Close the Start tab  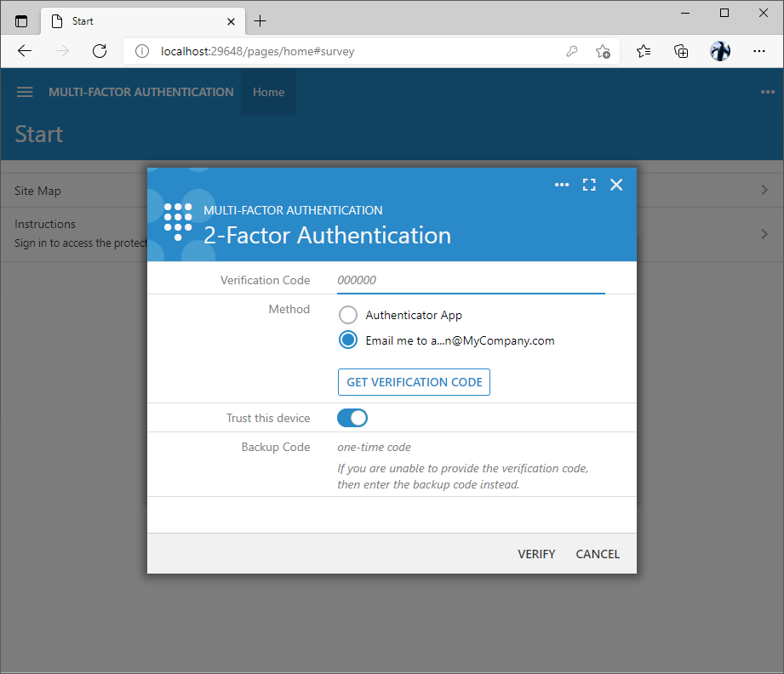tap(231, 21)
